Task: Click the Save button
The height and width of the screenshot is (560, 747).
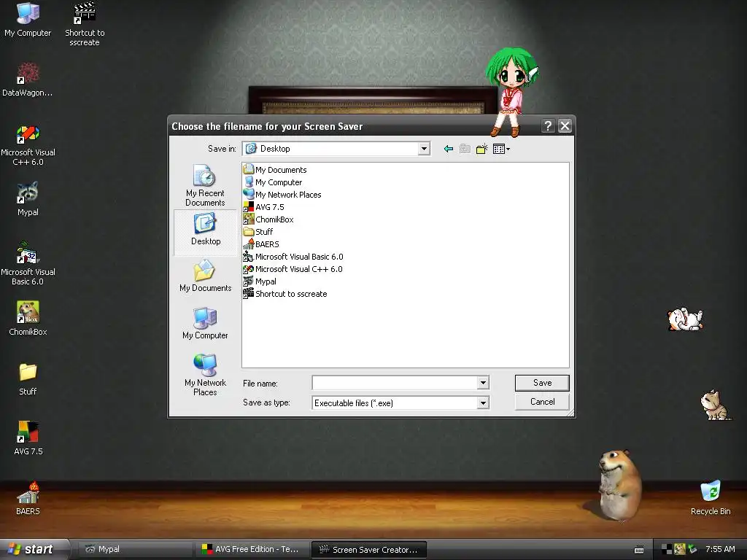Action: coord(542,383)
